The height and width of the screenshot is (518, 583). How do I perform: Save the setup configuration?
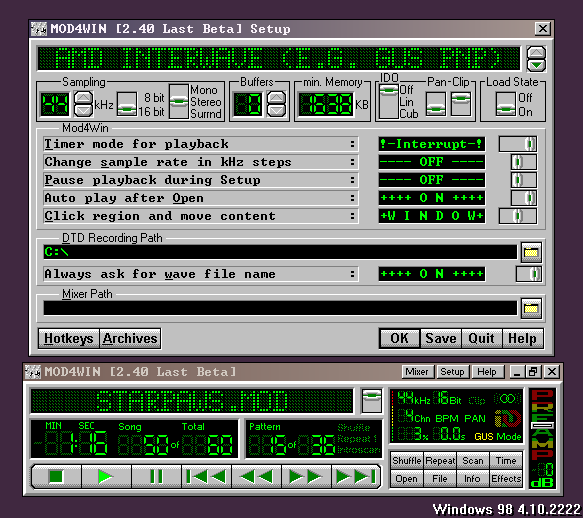pyautogui.click(x=441, y=338)
